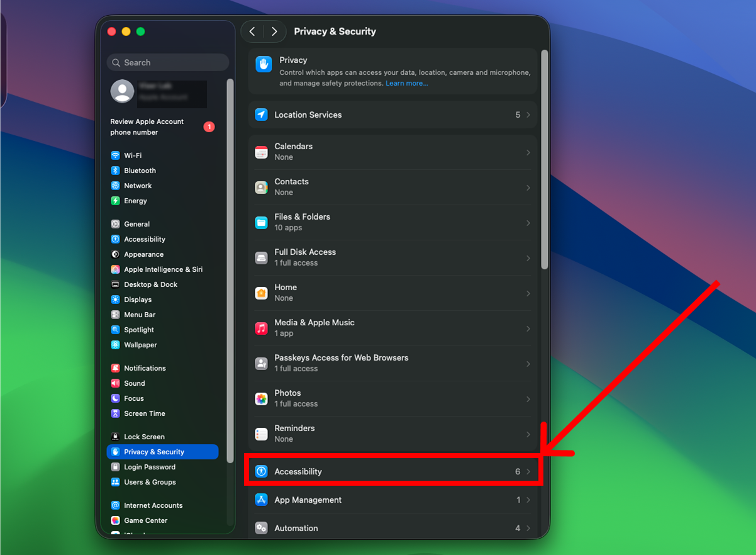Viewport: 756px width, 555px height.
Task: Expand the Full Disk Access chevron
Action: (x=528, y=259)
